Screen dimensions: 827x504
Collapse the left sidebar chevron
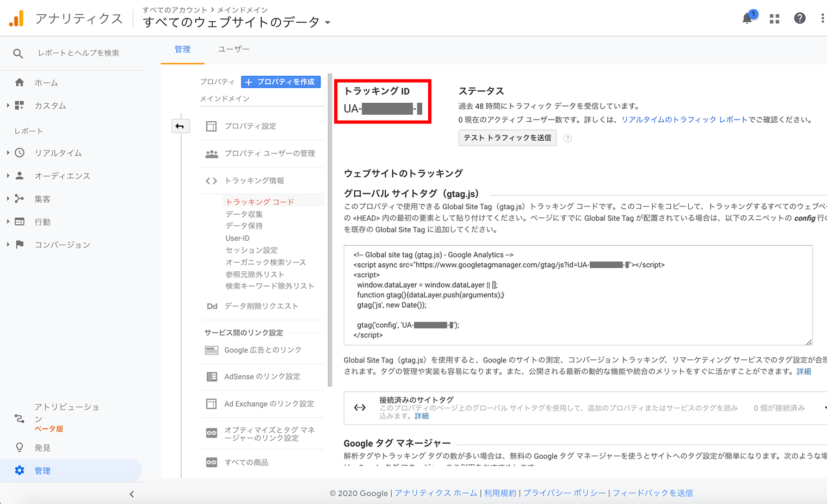pyautogui.click(x=132, y=494)
